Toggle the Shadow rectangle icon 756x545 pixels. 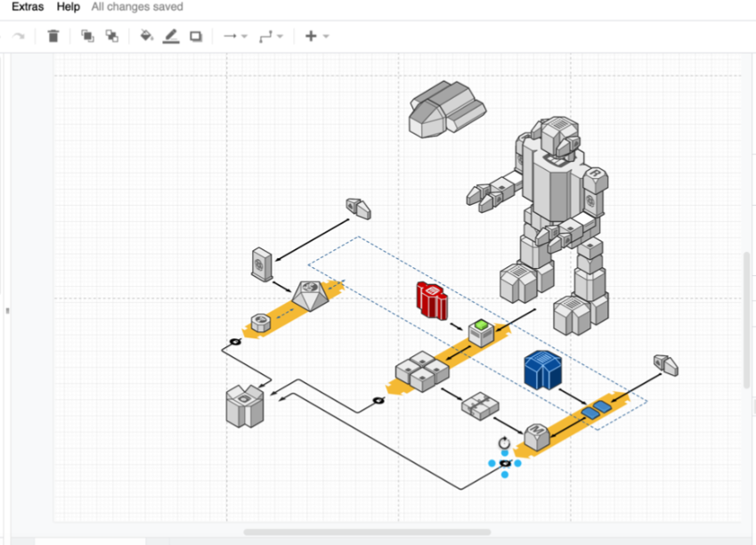point(196,37)
